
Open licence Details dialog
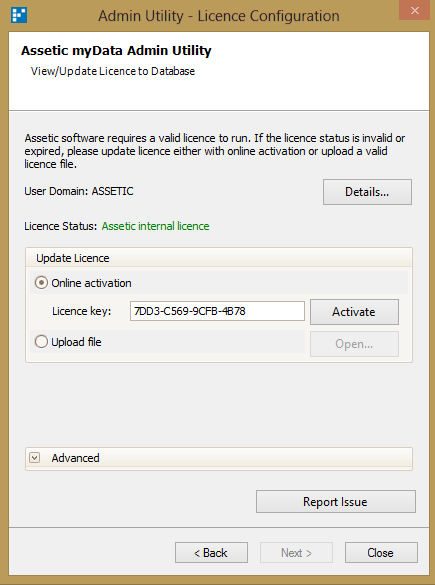(367, 192)
